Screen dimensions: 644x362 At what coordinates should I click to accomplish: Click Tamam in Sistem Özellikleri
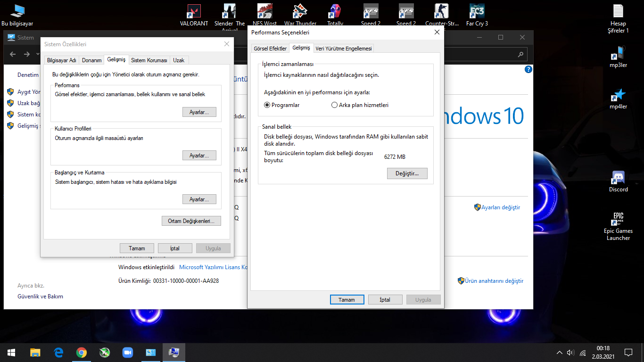[x=137, y=248]
